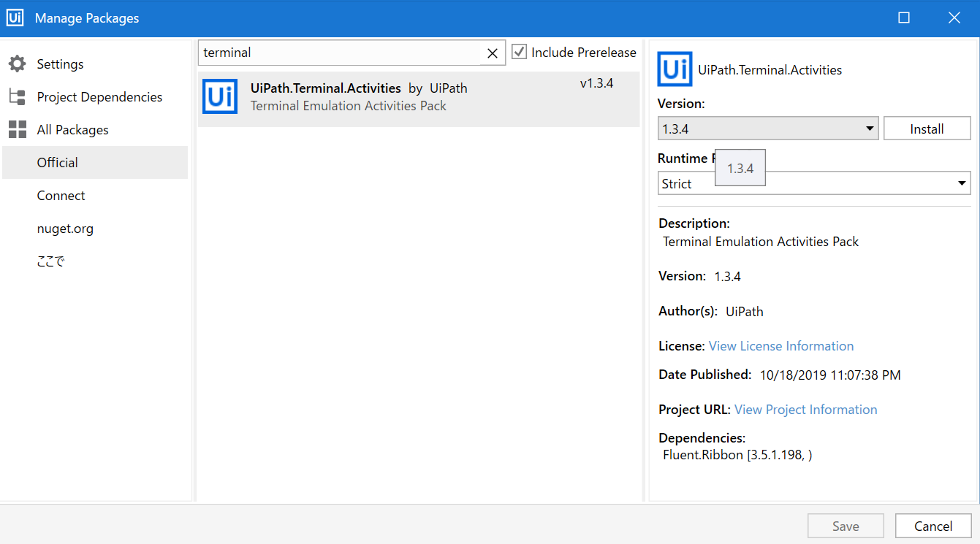Click the Description text in details panel
980x544 pixels.
tap(761, 242)
